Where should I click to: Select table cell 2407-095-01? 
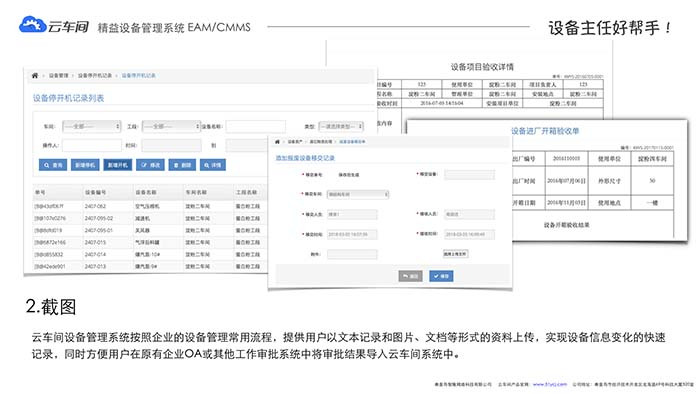pos(99,230)
